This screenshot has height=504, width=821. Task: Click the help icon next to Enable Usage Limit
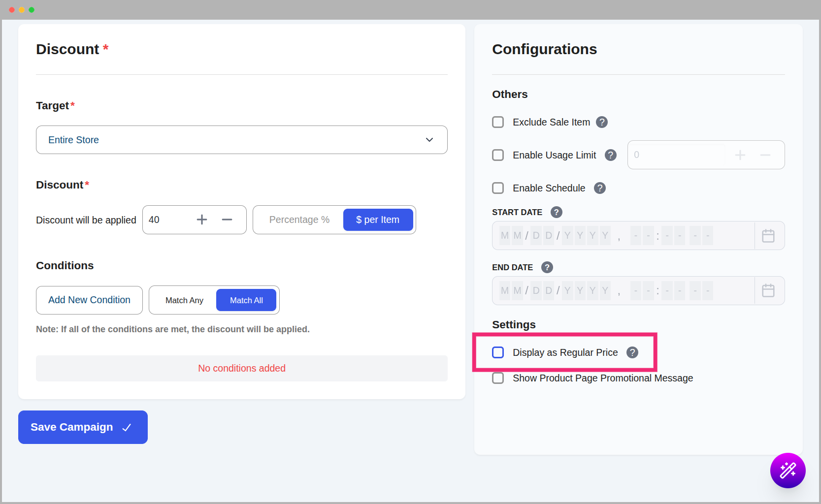point(610,155)
